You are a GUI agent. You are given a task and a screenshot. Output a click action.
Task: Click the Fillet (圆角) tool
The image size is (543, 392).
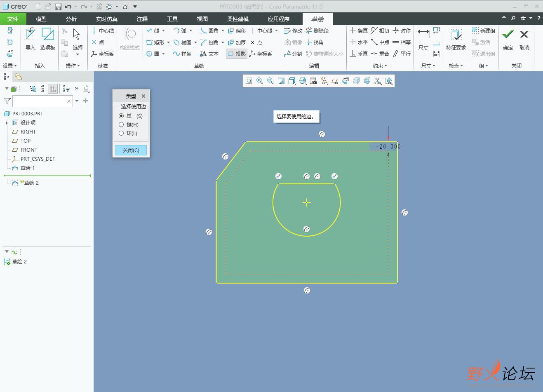tap(209, 31)
